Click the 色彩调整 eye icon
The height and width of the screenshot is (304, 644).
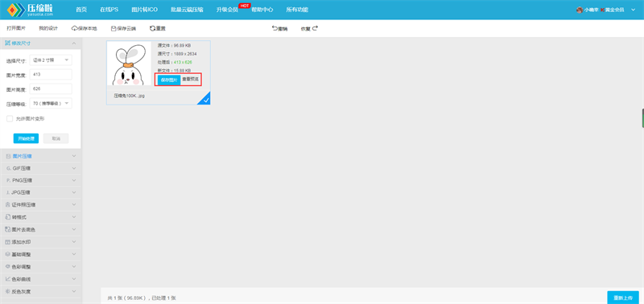click(8, 267)
